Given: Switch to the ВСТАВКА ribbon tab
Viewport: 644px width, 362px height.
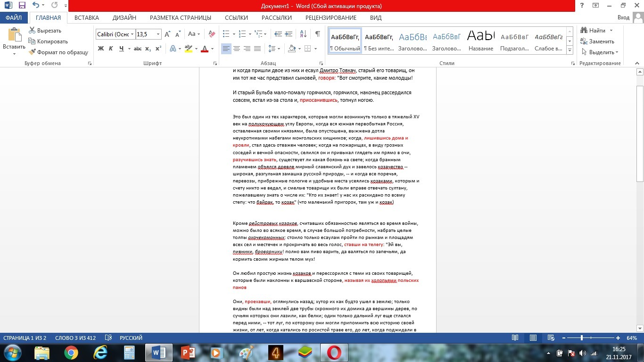Looking at the screenshot, I should click(87, 18).
